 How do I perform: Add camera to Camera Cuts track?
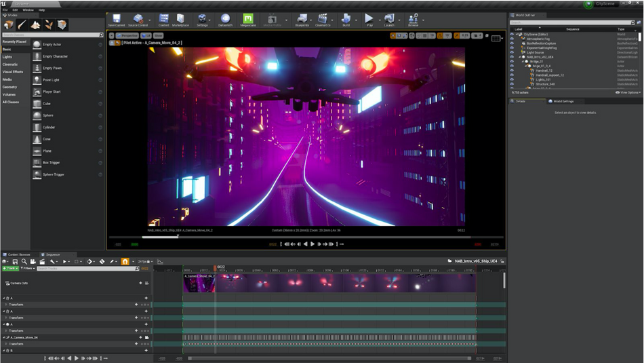140,283
